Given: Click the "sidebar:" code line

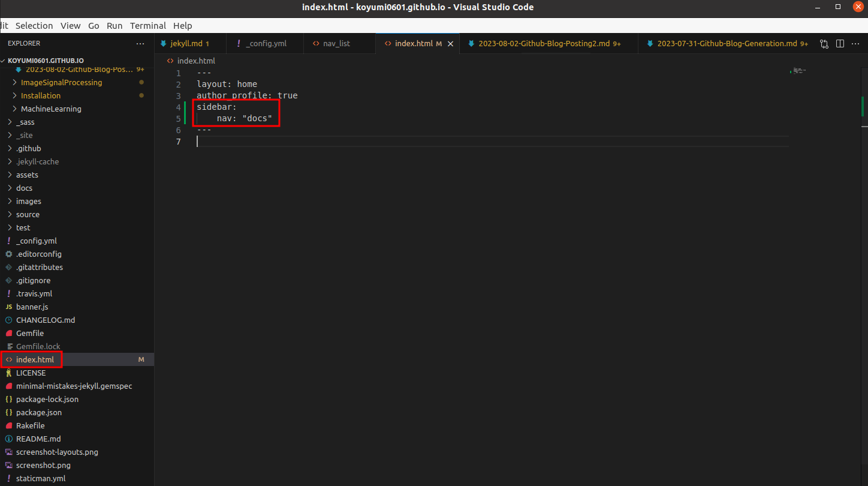Looking at the screenshot, I should coord(217,107).
